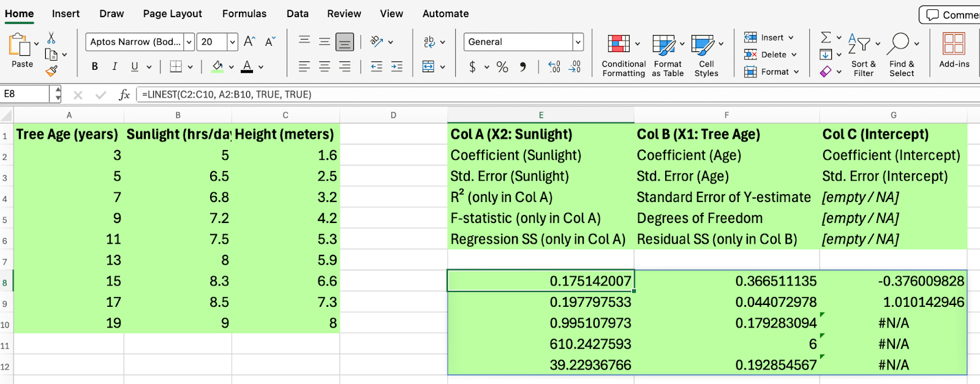Expand the Format cells dropdown arrow
Viewport: 980px width, 384px height.
click(796, 72)
